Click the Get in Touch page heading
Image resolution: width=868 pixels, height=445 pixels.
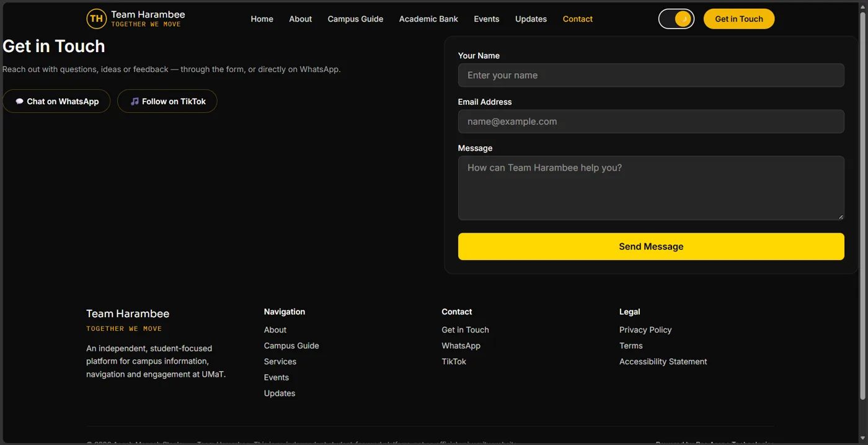coord(54,46)
